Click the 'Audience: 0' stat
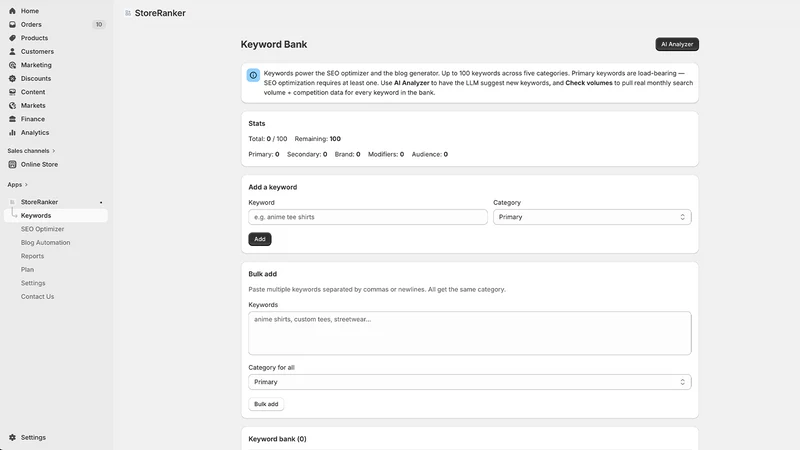 click(430, 154)
